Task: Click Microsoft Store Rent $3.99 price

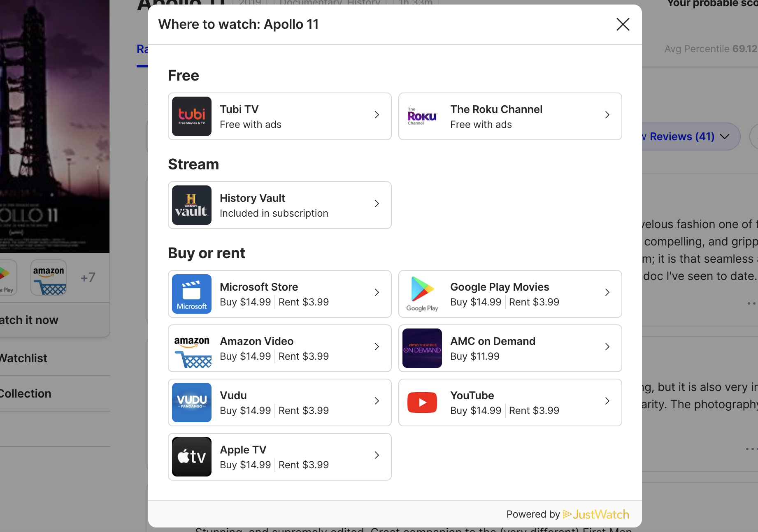Action: [304, 302]
